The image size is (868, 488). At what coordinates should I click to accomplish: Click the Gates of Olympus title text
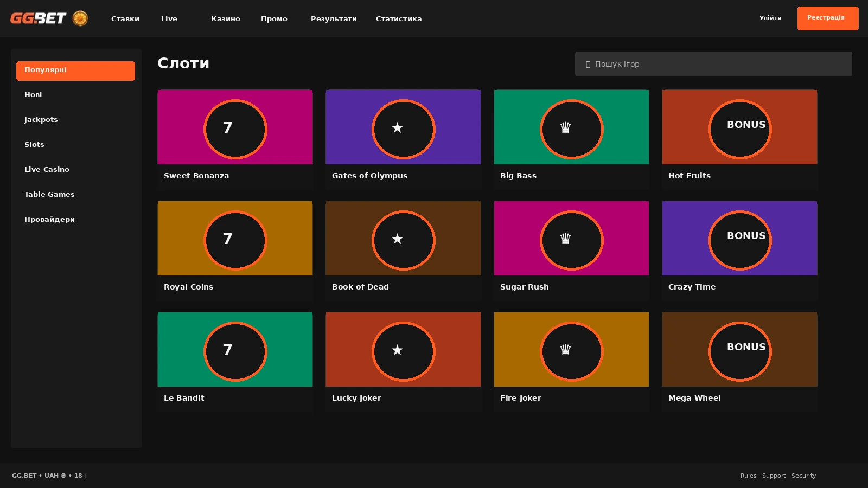click(369, 176)
